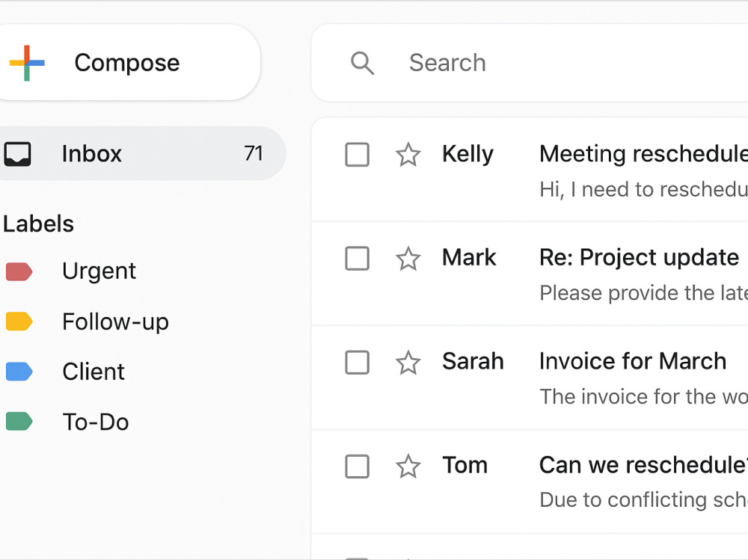Click the Compose button
748x560 pixels.
129,63
